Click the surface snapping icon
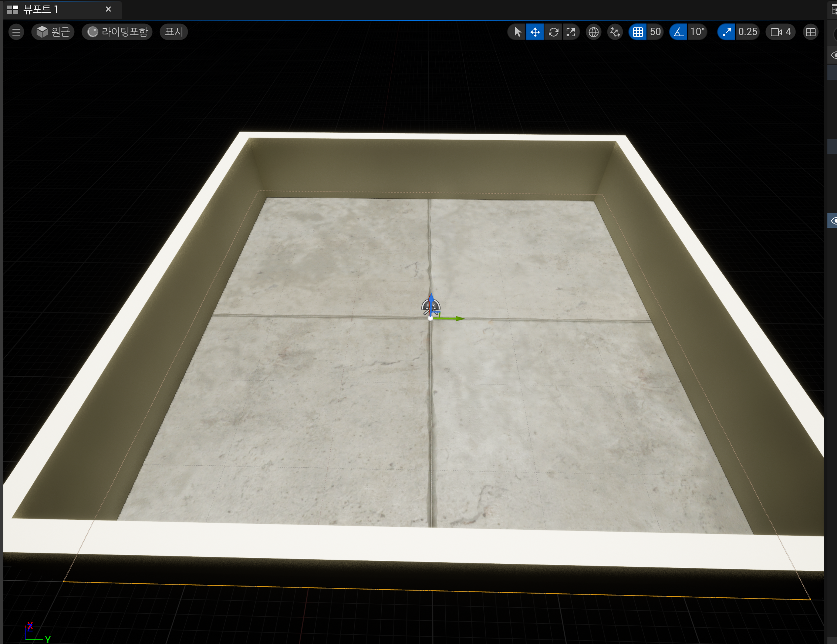 615,32
